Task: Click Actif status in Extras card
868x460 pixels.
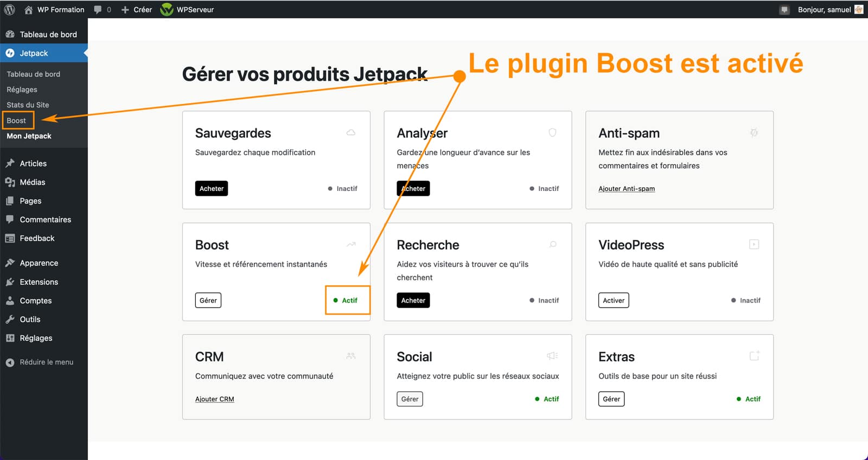Action: pos(749,399)
